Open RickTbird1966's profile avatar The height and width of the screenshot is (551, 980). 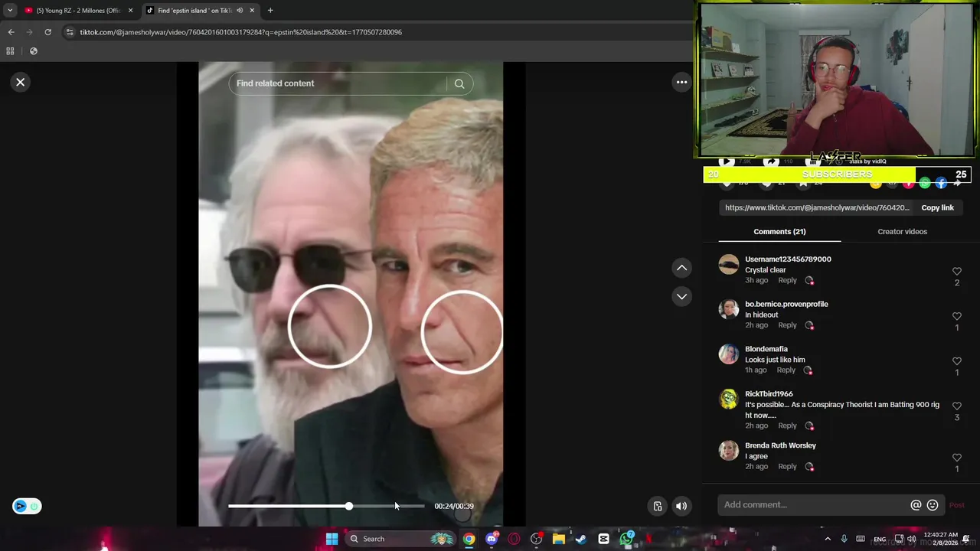[x=729, y=399]
